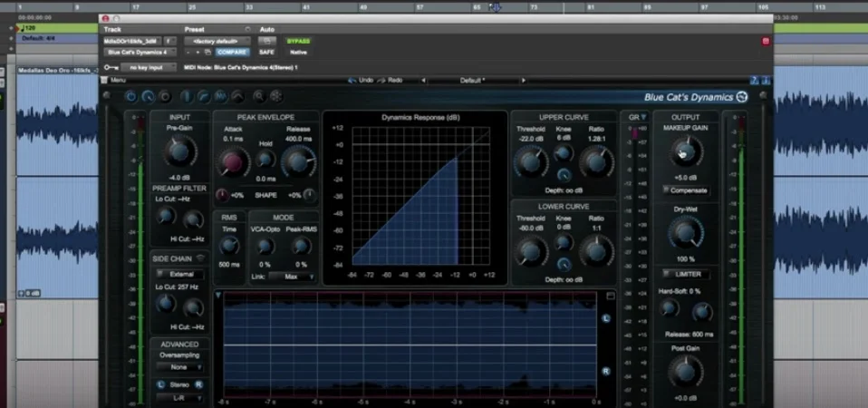
Task: Open the plugin Menu
Action: (114, 81)
